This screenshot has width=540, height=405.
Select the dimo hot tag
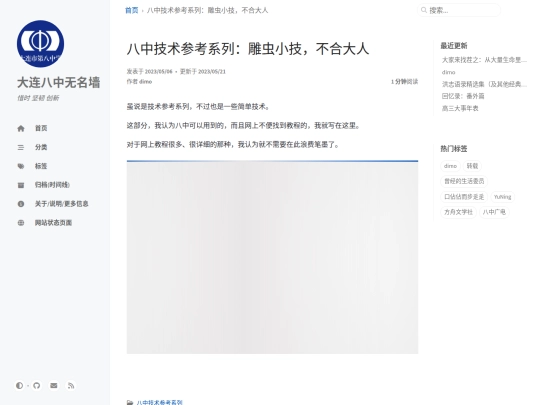[x=450, y=166]
